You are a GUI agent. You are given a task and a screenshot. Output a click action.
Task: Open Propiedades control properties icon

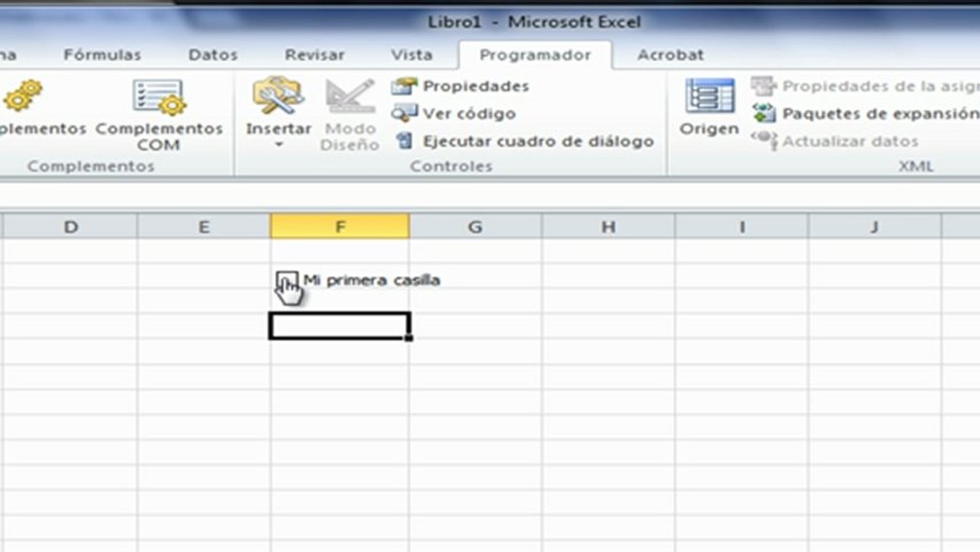[404, 86]
